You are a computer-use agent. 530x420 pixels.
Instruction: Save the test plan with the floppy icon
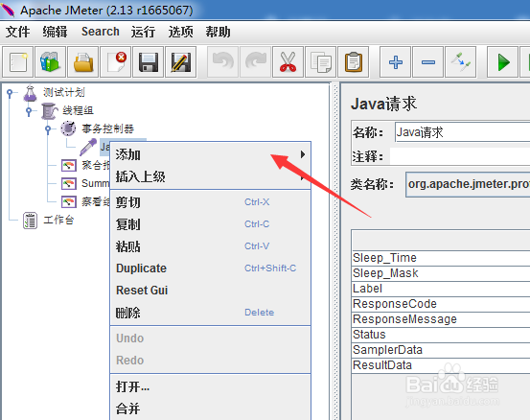click(149, 62)
